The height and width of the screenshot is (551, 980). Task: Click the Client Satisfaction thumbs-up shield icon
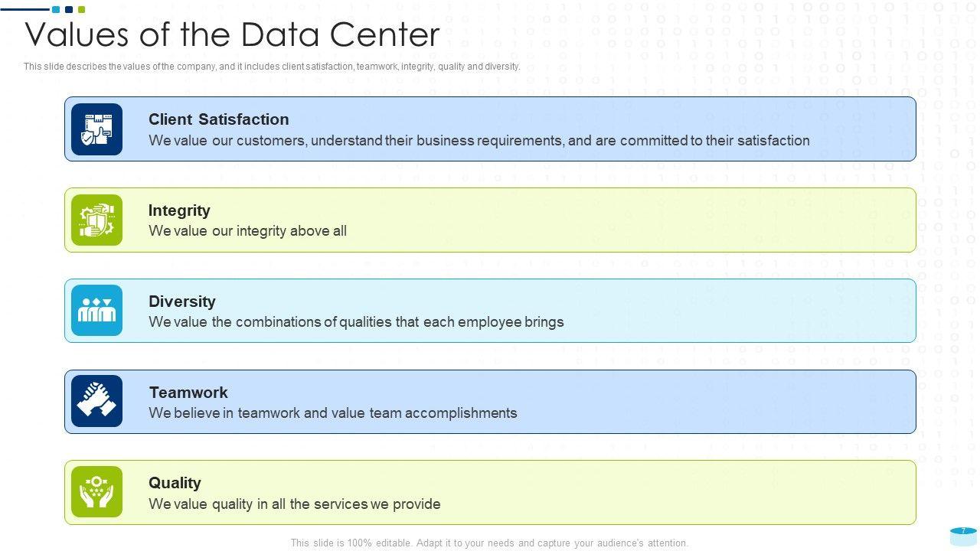click(96, 129)
